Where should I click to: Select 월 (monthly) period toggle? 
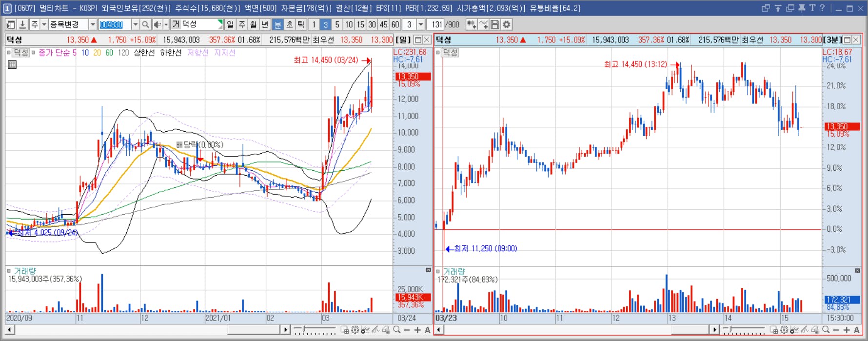254,24
